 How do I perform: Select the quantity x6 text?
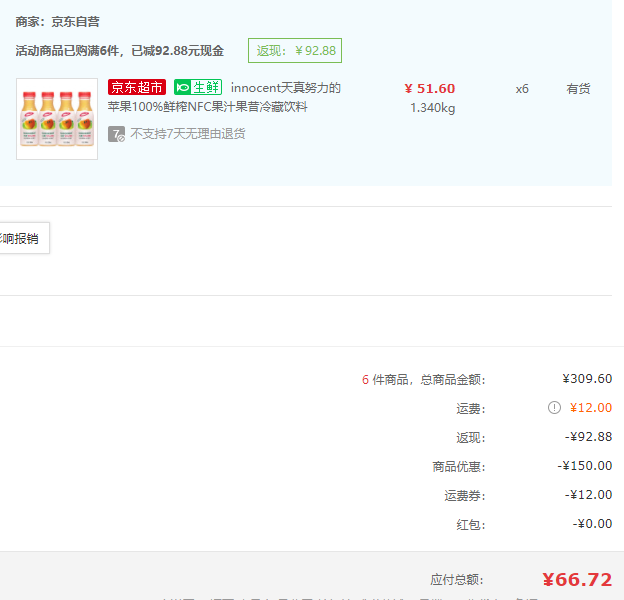click(522, 89)
